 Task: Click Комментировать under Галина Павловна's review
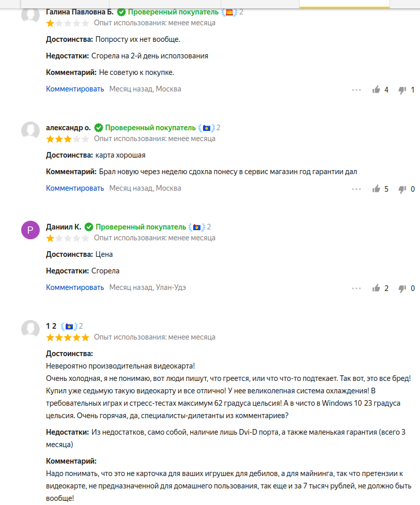[75, 89]
